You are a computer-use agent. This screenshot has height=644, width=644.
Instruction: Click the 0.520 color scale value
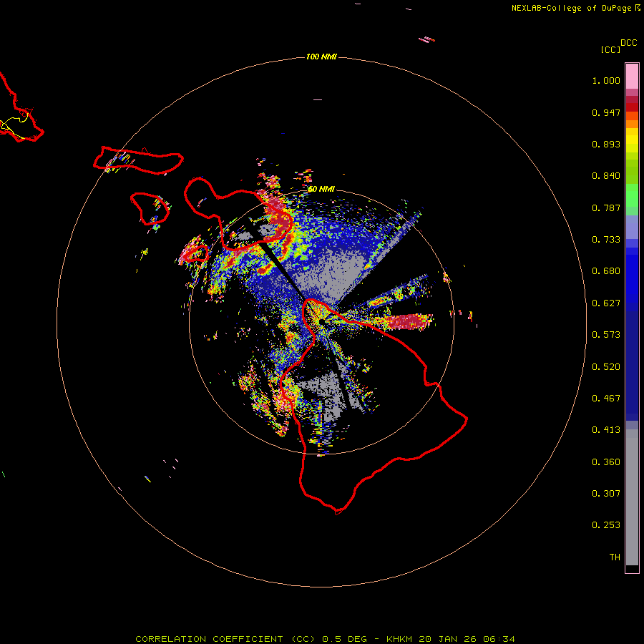point(606,367)
